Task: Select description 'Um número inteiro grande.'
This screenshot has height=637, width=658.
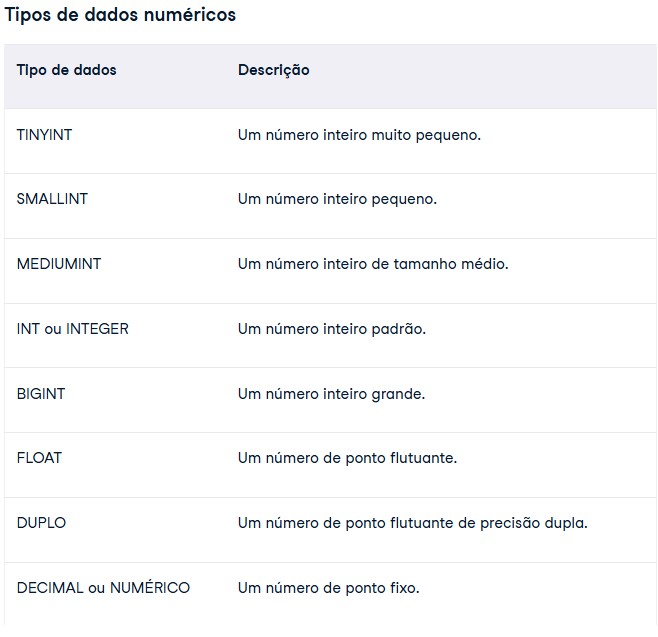Action: click(331, 393)
